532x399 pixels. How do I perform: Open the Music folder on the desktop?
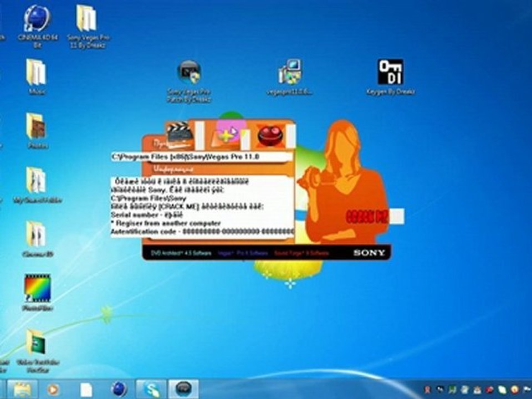point(37,76)
